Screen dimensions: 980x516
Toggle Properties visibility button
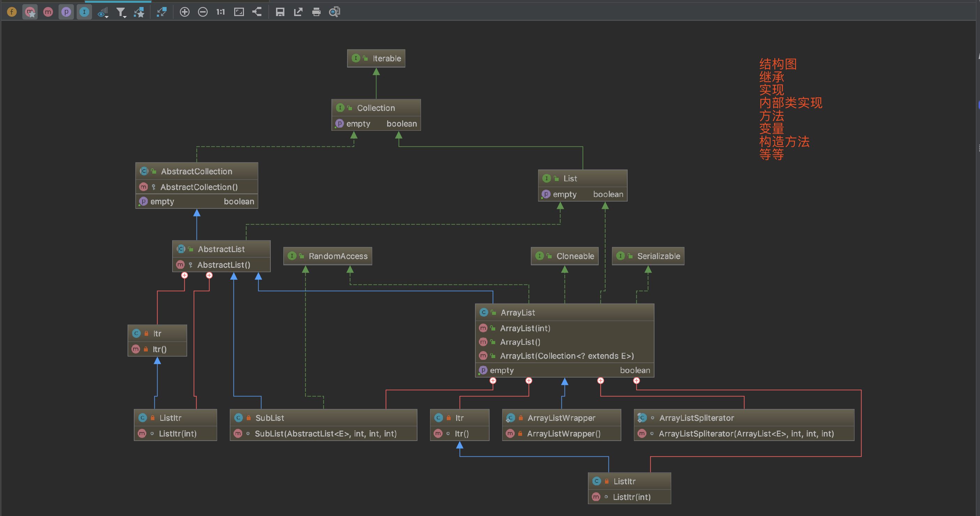pyautogui.click(x=66, y=12)
